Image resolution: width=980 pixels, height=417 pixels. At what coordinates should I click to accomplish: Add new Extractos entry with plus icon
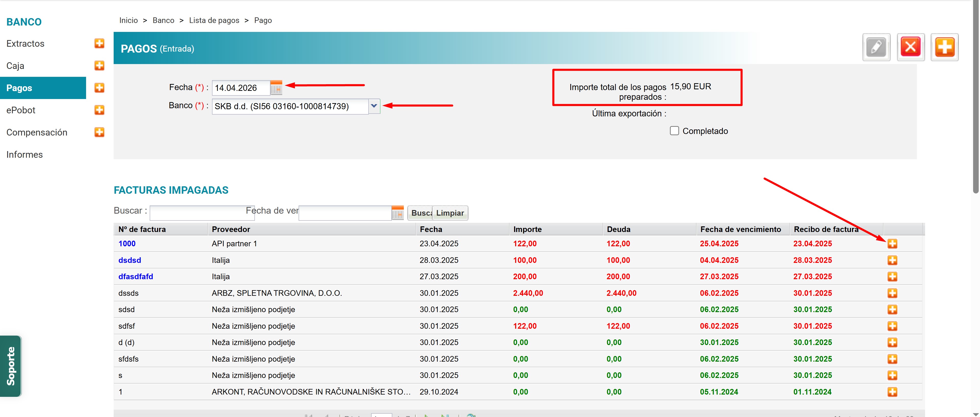99,43
